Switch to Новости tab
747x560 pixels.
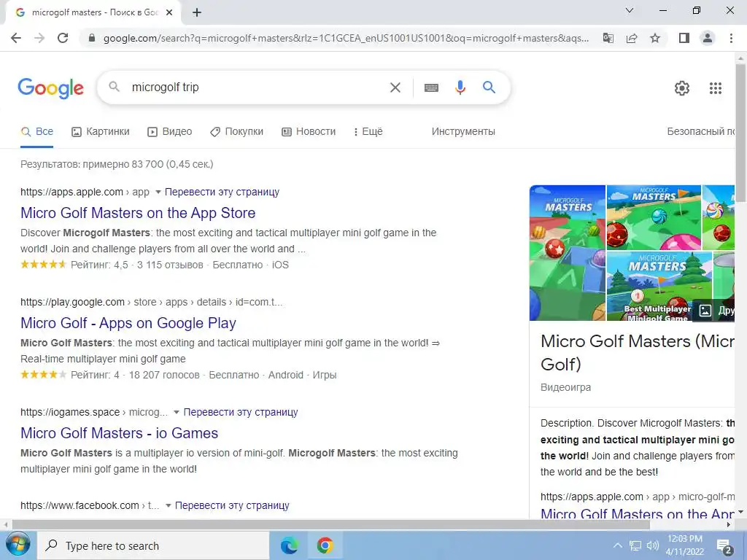pos(309,131)
